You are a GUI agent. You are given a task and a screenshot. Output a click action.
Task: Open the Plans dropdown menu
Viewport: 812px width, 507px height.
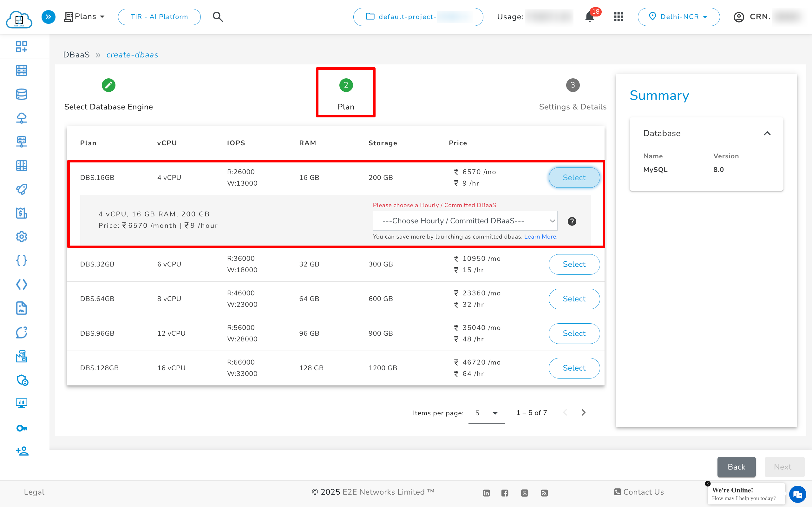pos(84,16)
